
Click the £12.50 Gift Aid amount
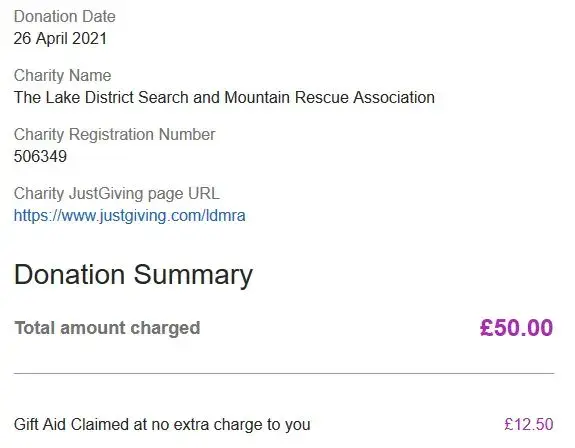529,424
